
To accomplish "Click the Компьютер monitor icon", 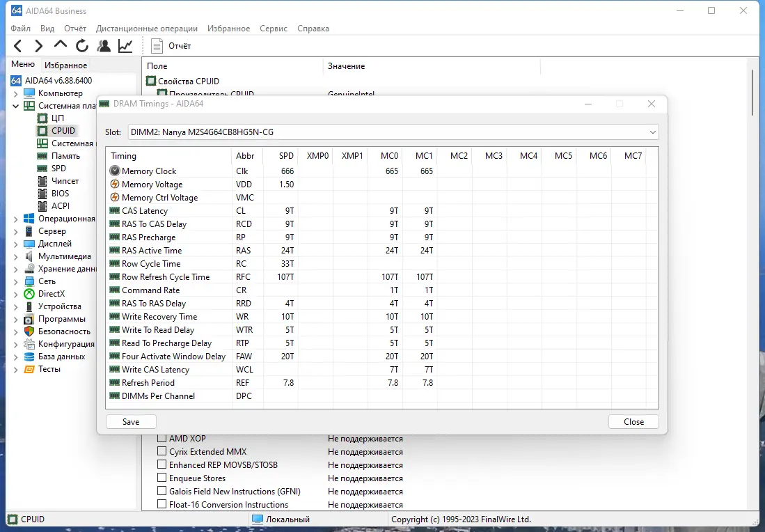I will (x=29, y=93).
